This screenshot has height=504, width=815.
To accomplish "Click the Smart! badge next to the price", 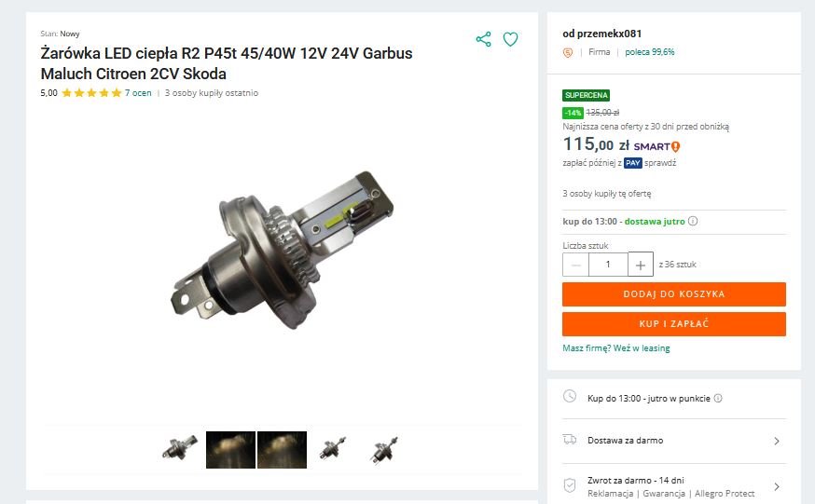I will click(x=657, y=147).
